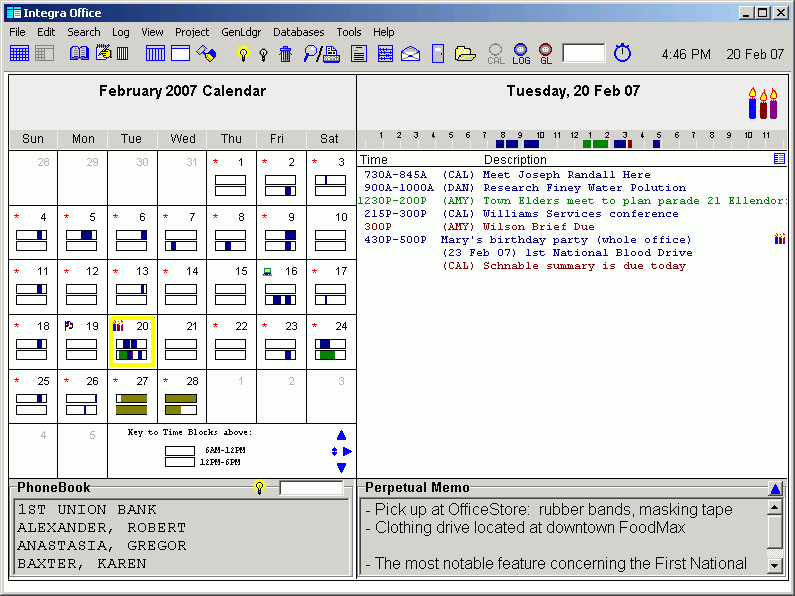Image resolution: width=795 pixels, height=596 pixels.
Task: Click the PhoneBook lightbulb icon
Action: click(259, 488)
